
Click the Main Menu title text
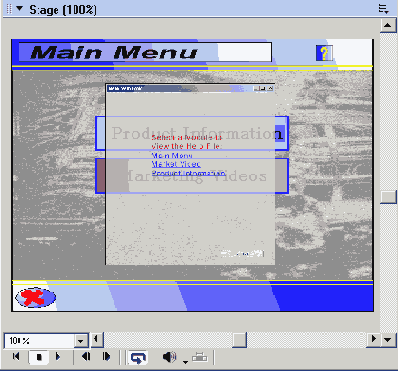[114, 53]
